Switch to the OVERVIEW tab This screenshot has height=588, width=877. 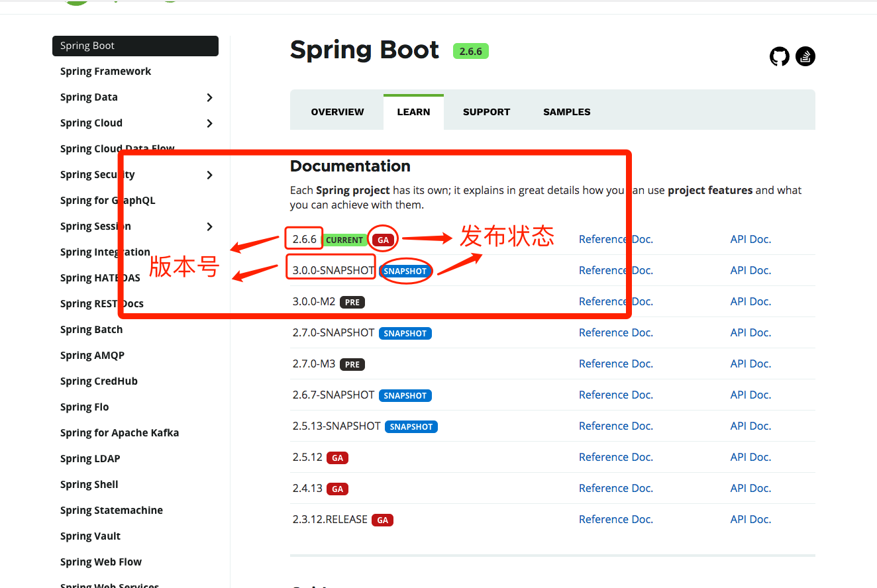pyautogui.click(x=336, y=111)
